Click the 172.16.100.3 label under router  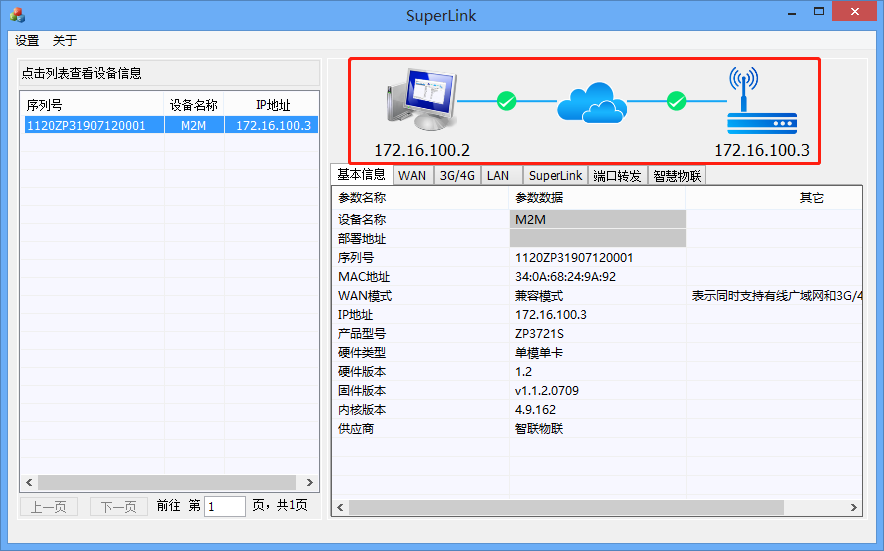click(x=762, y=150)
